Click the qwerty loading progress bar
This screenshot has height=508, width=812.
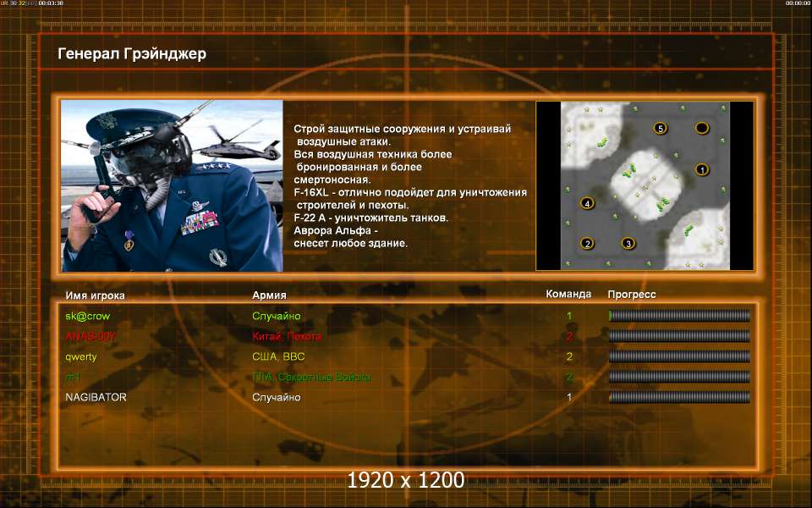(679, 356)
